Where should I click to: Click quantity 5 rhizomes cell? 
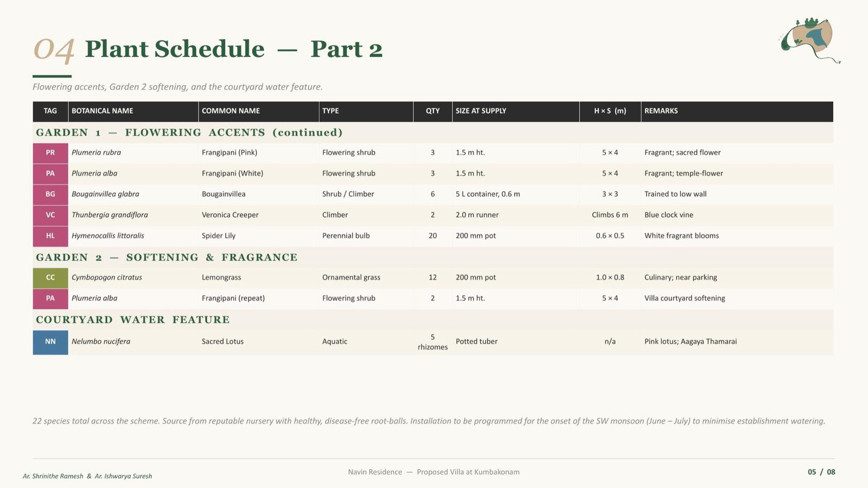433,342
